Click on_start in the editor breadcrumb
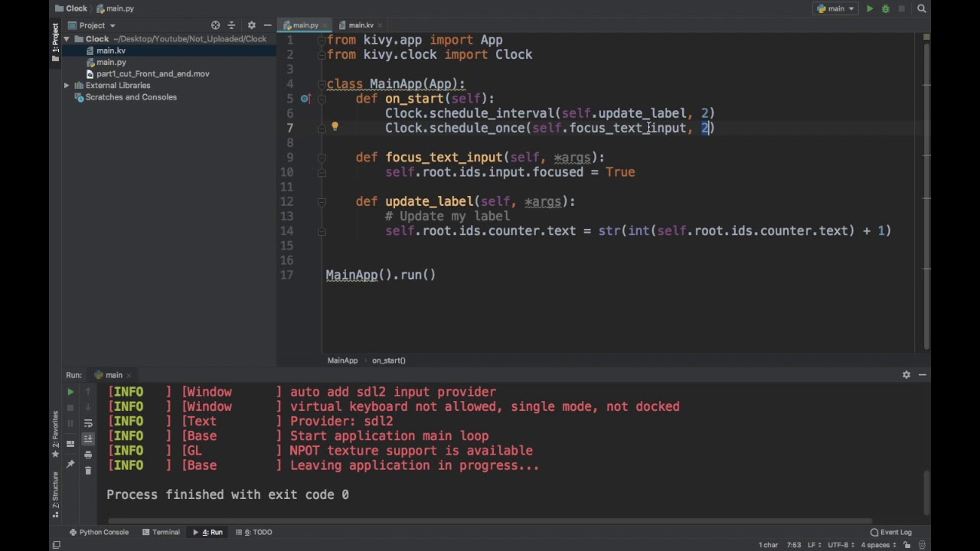Image resolution: width=980 pixels, height=551 pixels. pyautogui.click(x=389, y=360)
